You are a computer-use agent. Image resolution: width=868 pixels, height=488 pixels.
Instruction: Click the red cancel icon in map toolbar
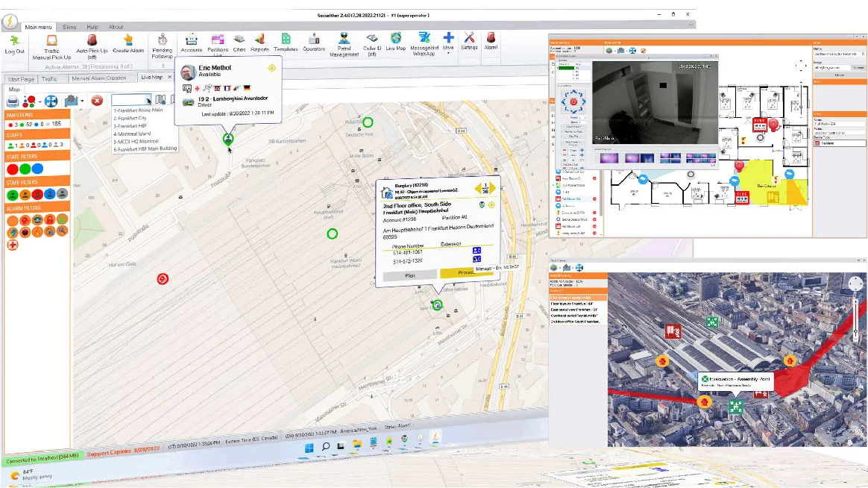pyautogui.click(x=97, y=101)
